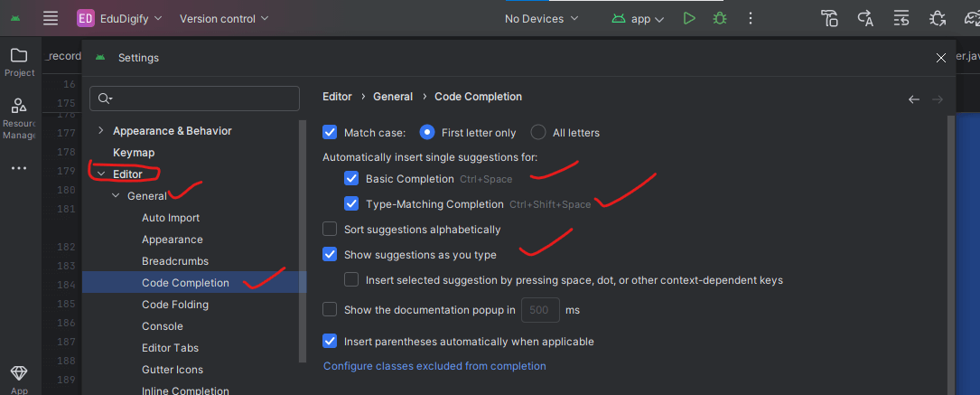Enable Insert selected suggestion by pressing space
This screenshot has height=395, width=980.
[351, 280]
